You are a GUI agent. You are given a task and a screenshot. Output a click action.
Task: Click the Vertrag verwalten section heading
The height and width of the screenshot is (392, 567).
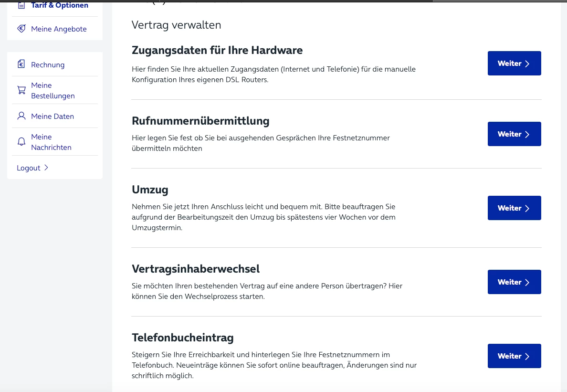pyautogui.click(x=176, y=25)
